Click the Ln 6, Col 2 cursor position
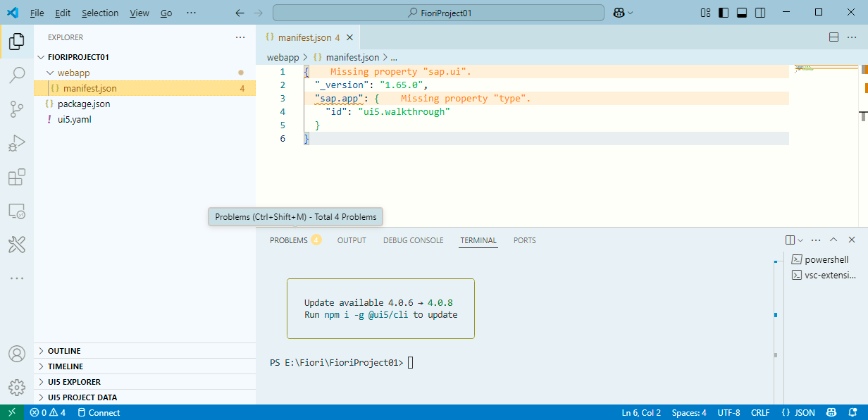This screenshot has width=868, height=420. (x=641, y=413)
